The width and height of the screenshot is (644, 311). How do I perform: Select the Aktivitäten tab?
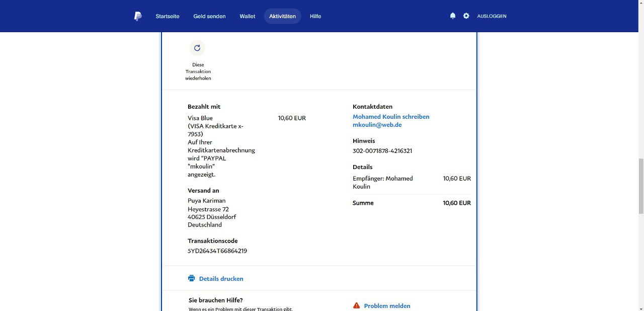(x=282, y=16)
